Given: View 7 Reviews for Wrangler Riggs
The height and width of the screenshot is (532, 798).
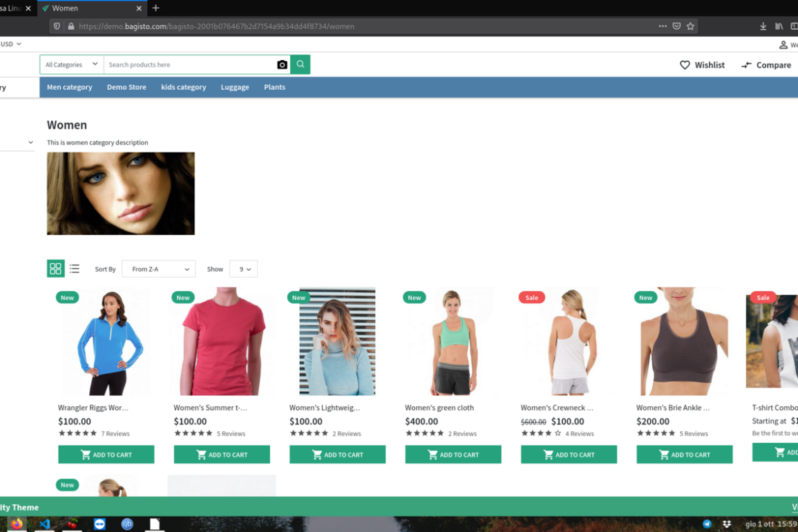Looking at the screenshot, I should coord(115,434).
